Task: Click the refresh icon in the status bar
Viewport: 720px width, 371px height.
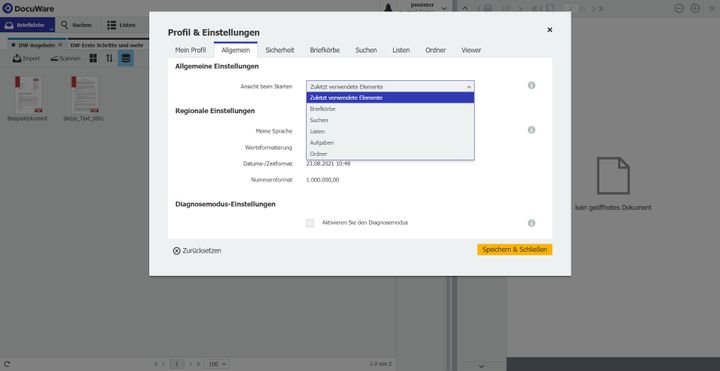Action: point(7,365)
